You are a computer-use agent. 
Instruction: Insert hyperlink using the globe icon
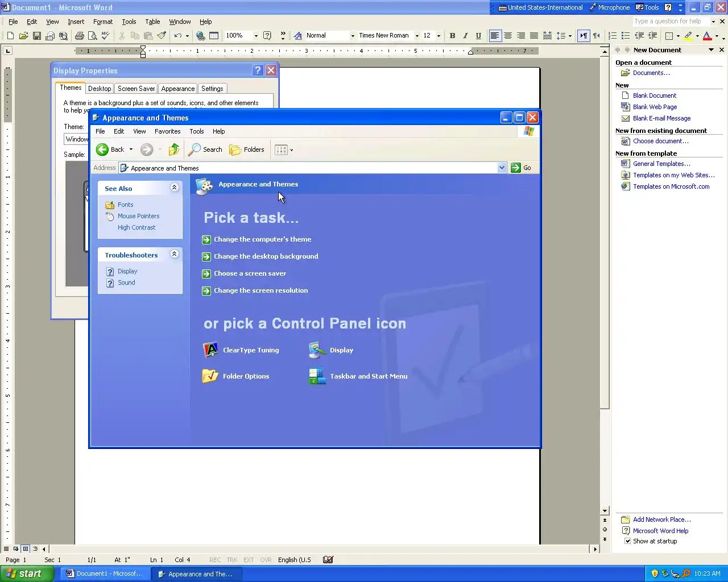click(x=200, y=36)
